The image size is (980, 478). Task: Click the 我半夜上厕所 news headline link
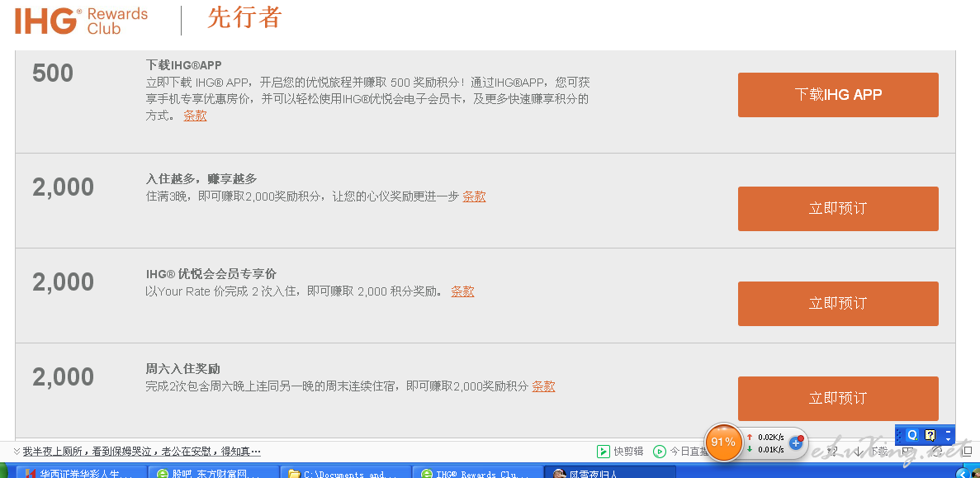pyautogui.click(x=142, y=451)
